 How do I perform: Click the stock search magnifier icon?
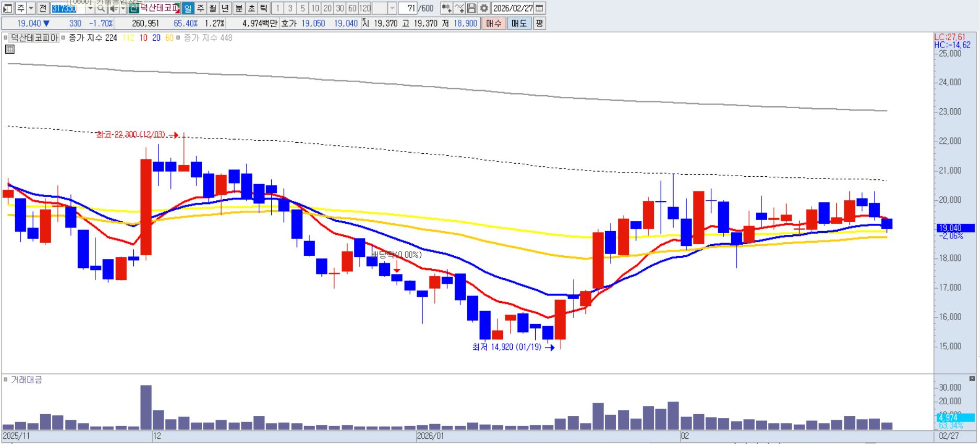101,8
